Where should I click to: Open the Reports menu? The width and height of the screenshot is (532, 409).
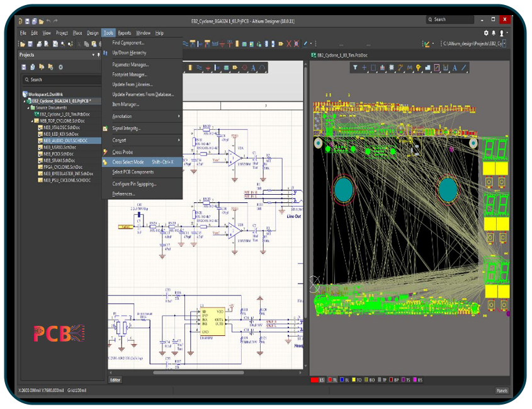(125, 32)
